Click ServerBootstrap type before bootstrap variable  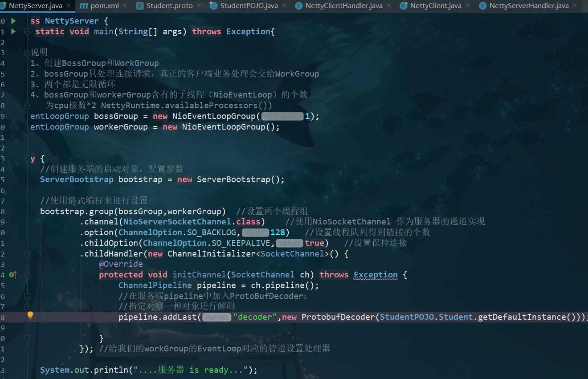coord(77,179)
